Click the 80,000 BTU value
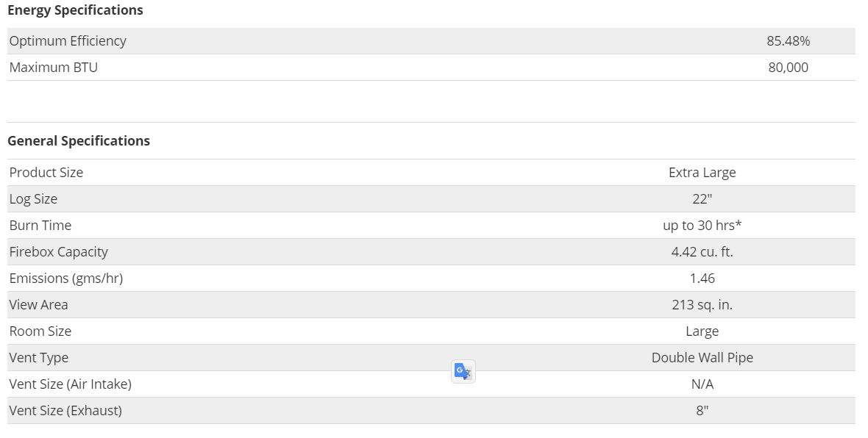This screenshot has width=868, height=438. (788, 68)
